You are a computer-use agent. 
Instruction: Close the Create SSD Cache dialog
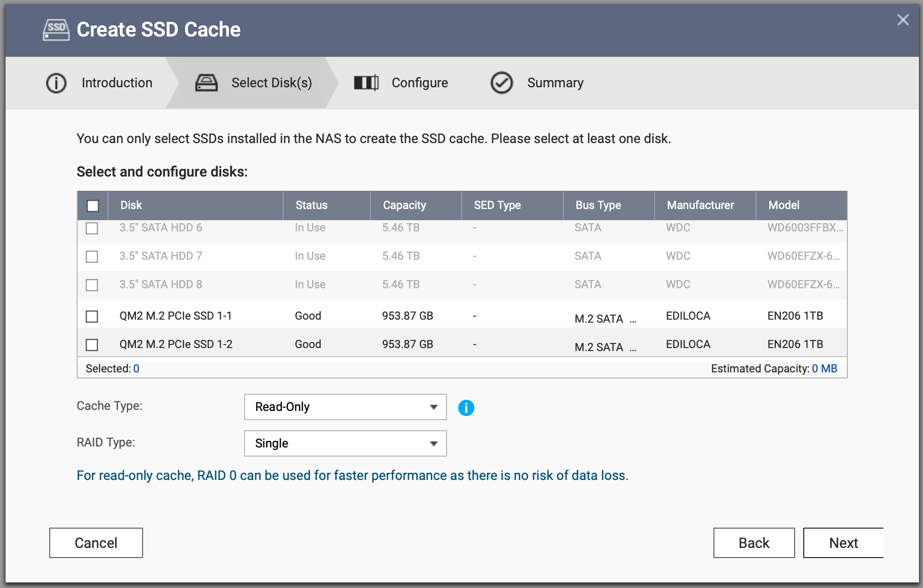[903, 20]
